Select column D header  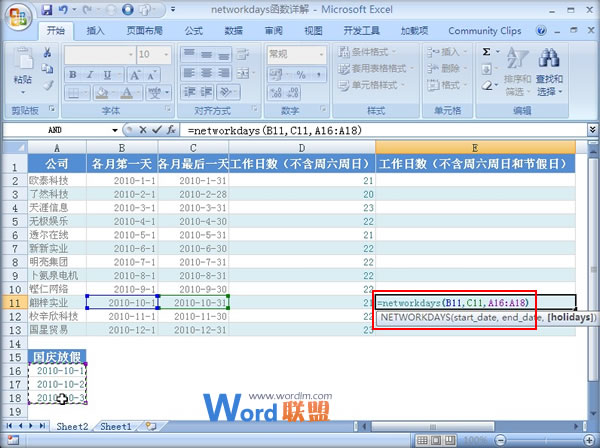point(302,148)
